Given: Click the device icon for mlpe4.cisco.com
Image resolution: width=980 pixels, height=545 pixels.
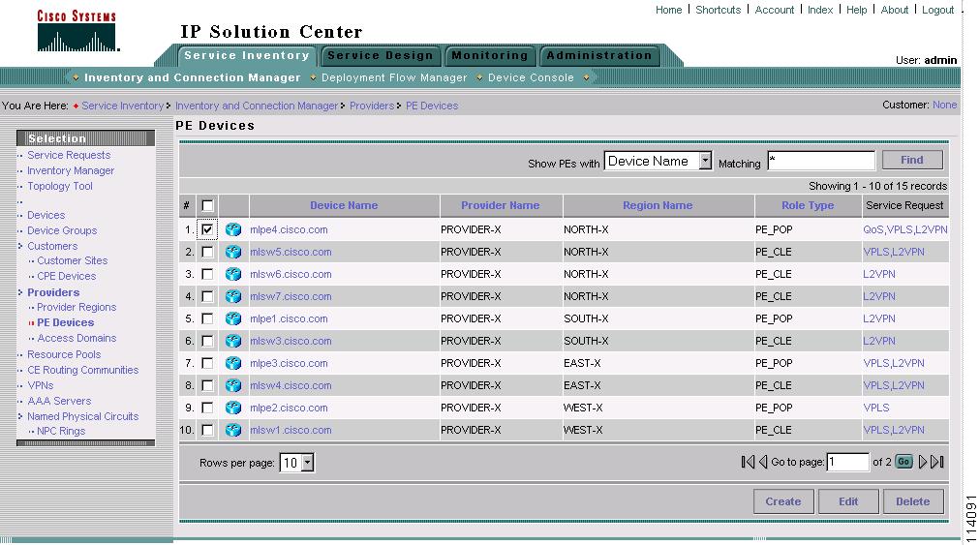Looking at the screenshot, I should (233, 229).
